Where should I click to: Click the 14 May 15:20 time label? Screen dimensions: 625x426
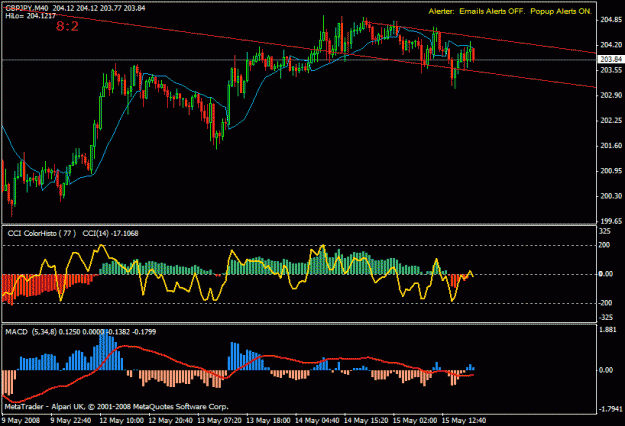click(x=366, y=420)
